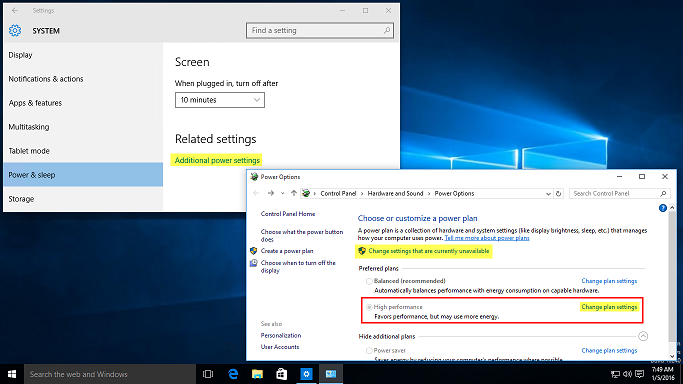Image resolution: width=683 pixels, height=384 pixels.
Task: Open the Display settings category
Action: 83,55
